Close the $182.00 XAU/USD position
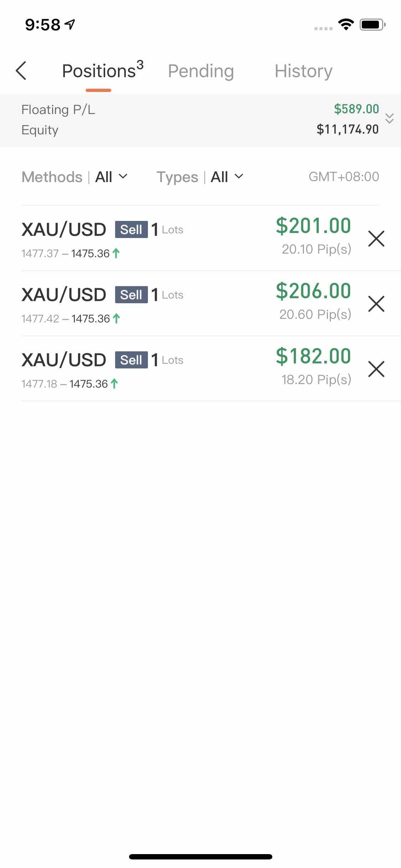The image size is (401, 868). click(376, 369)
